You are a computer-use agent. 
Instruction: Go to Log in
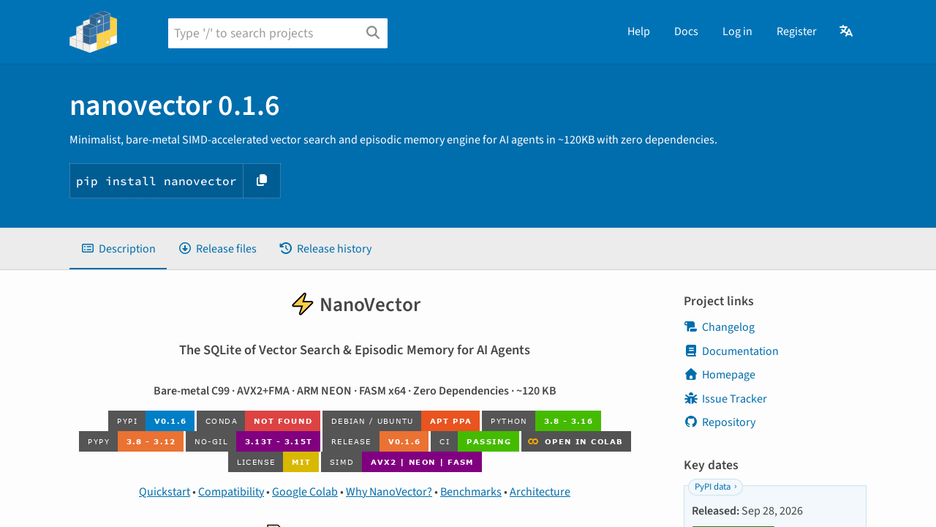[737, 31]
